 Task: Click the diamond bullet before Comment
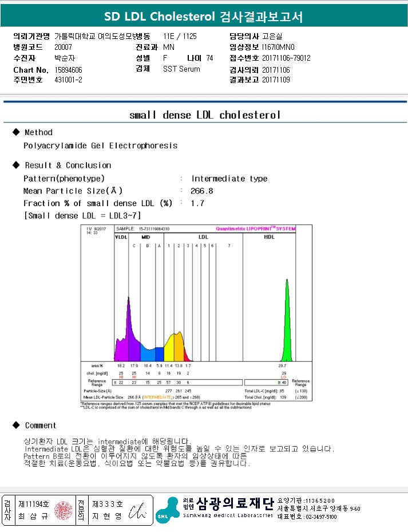pos(16,425)
